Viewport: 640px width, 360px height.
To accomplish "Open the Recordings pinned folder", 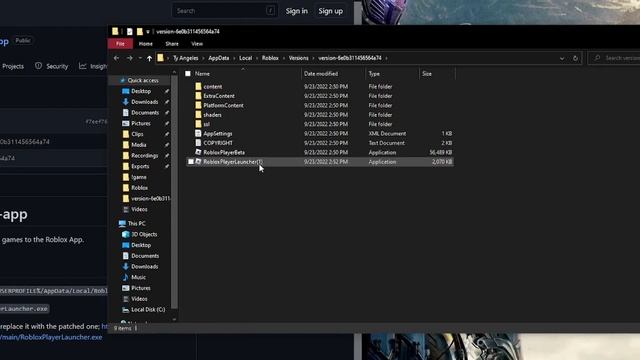I will pos(144,156).
